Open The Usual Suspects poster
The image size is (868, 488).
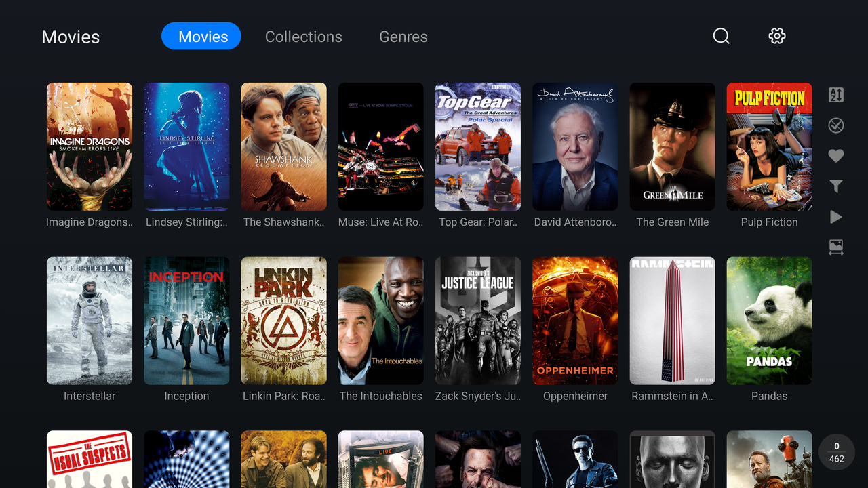coord(90,460)
